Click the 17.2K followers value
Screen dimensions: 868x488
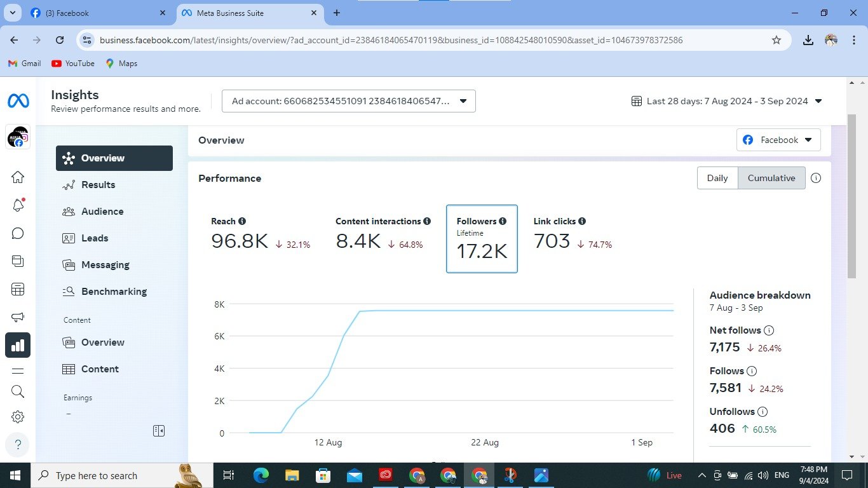pyautogui.click(x=482, y=252)
